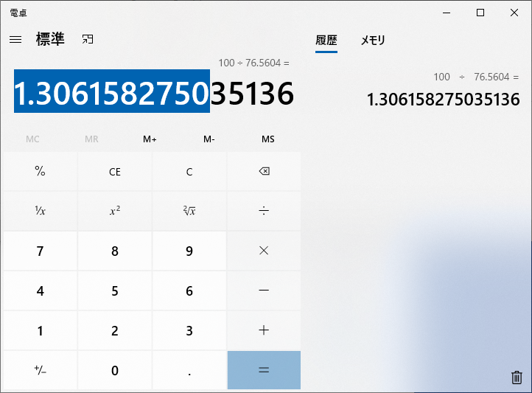The image size is (532, 393).
Task: Maximize the 電卓 window
Action: pyautogui.click(x=480, y=13)
